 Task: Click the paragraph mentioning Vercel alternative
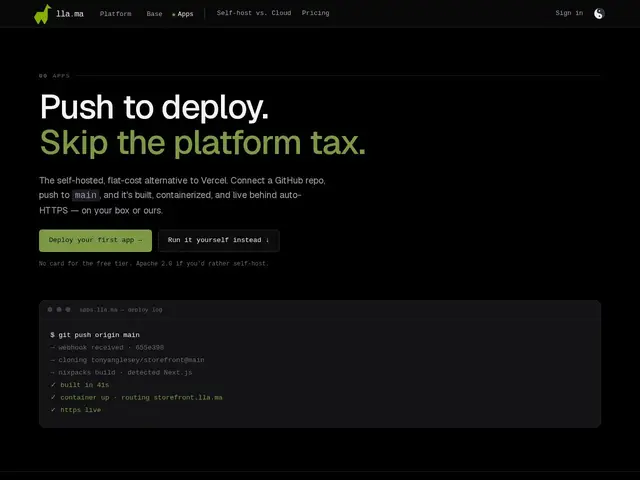coord(182,196)
